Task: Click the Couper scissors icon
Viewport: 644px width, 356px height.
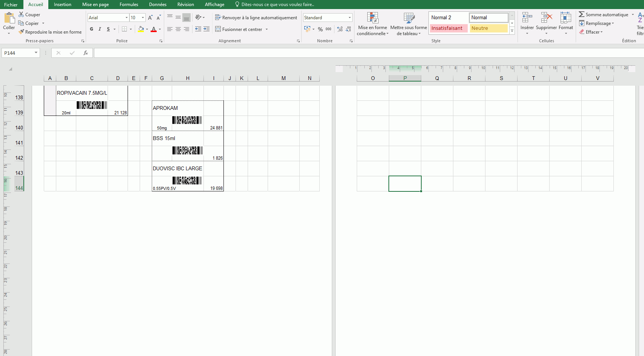Action: click(21, 14)
